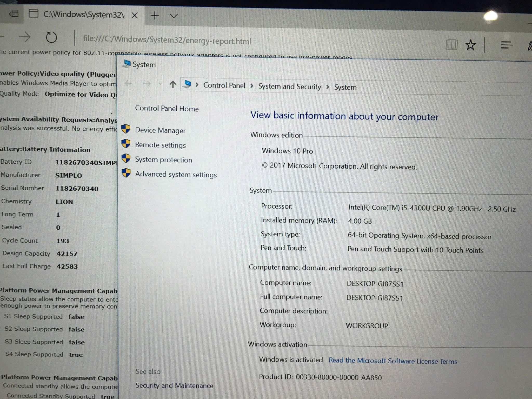Go up one level with up arrow

173,84
